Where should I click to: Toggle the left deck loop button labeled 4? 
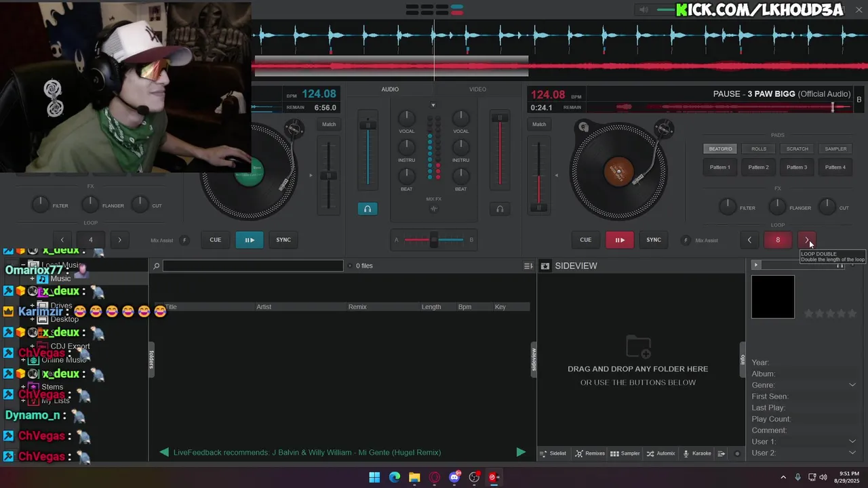coord(90,240)
